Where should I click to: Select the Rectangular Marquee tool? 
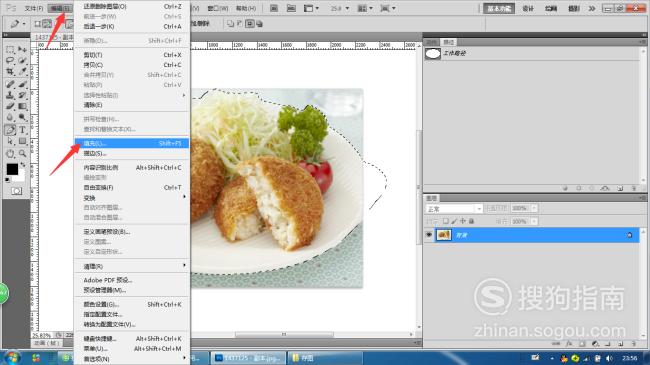pyautogui.click(x=10, y=49)
